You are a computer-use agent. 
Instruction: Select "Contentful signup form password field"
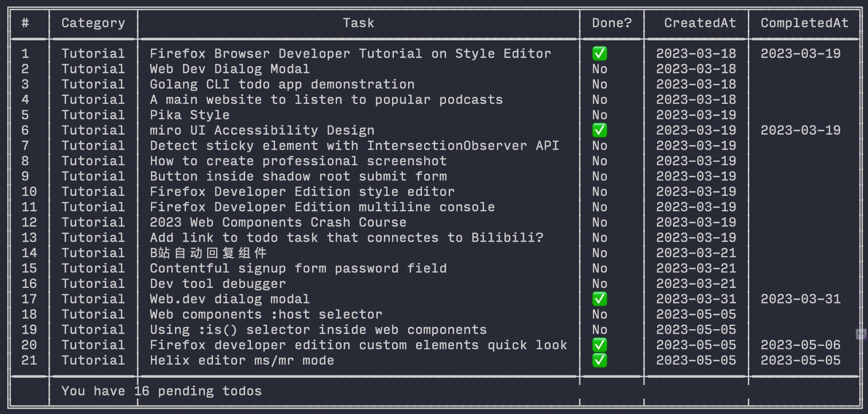[298, 268]
